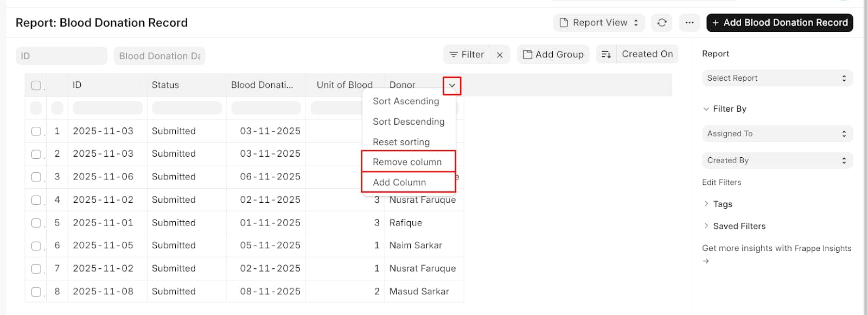Screen dimensions: 868x315
Task: Click donor name Naim Sarkar
Action: 416,246
